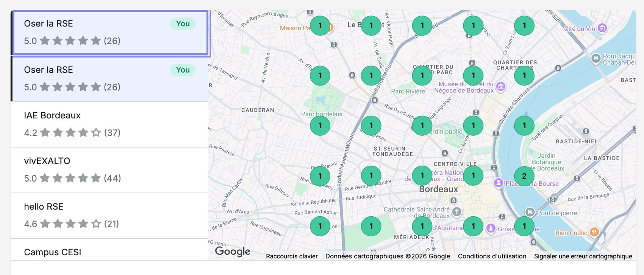This screenshot has width=644, height=275.
Task: Select the outlined Oser la RSE listing
Action: [110, 33]
